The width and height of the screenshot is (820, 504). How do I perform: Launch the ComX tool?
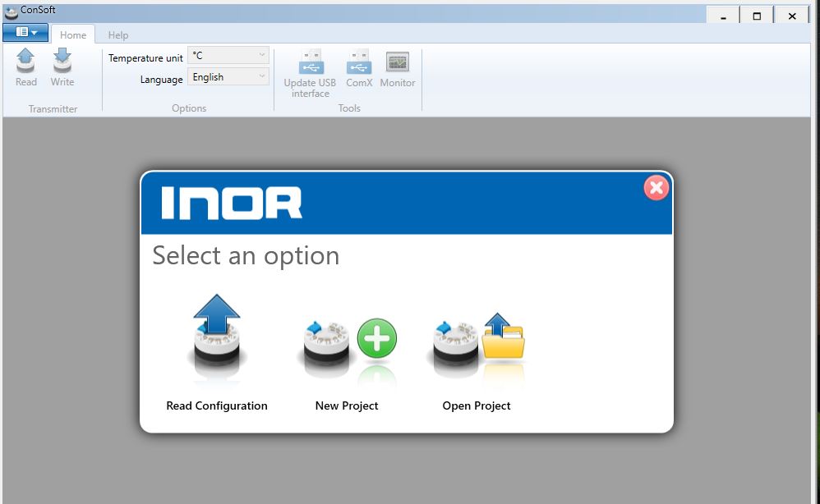pyautogui.click(x=359, y=68)
